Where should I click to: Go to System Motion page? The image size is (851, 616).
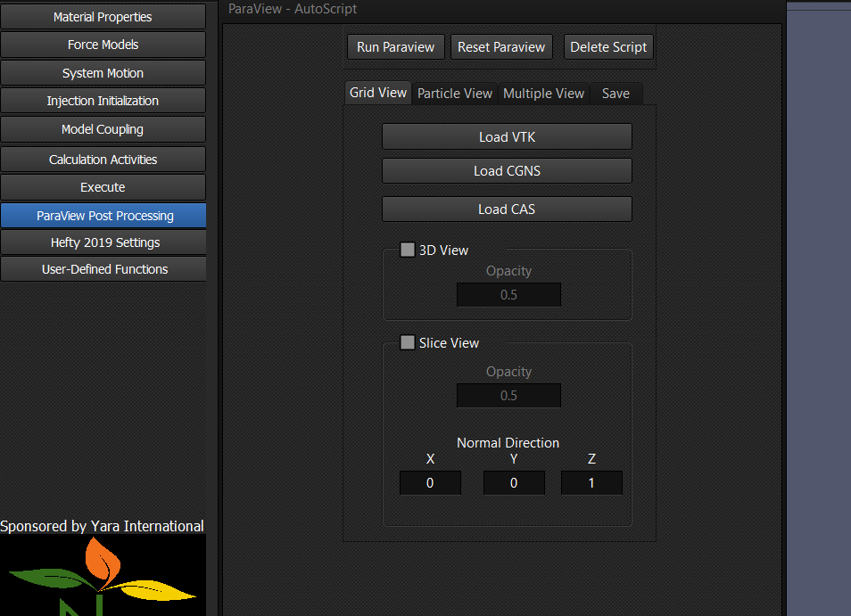pyautogui.click(x=103, y=73)
